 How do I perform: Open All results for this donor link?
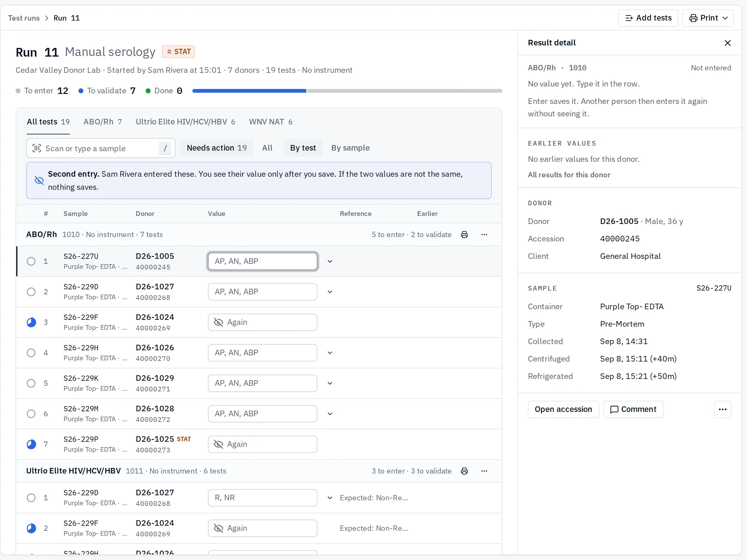click(569, 175)
